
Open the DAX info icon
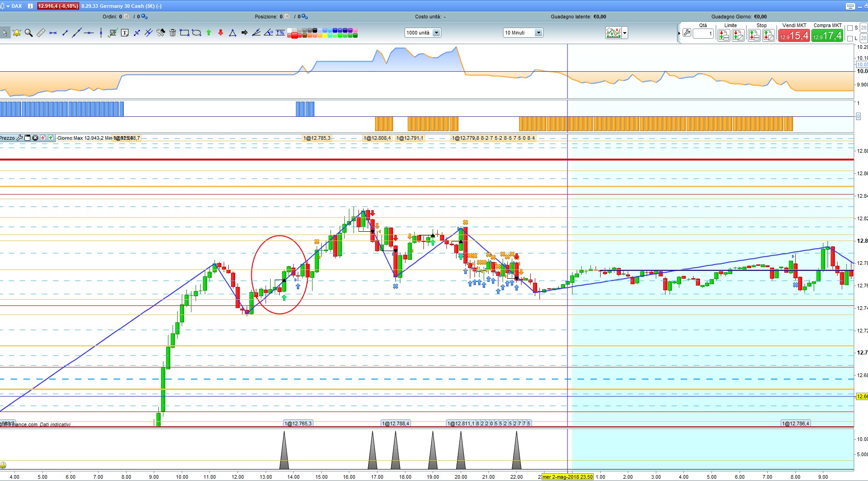[30, 6]
